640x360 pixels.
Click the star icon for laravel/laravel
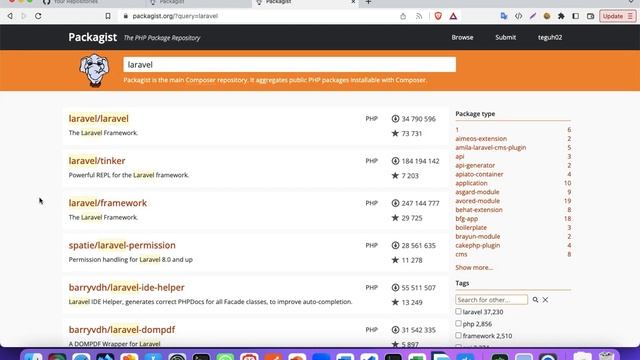point(395,133)
